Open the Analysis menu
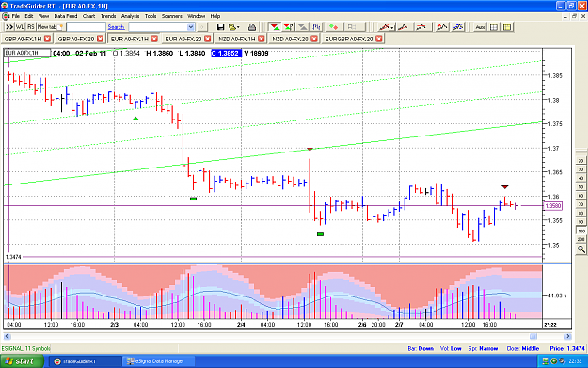 pos(130,16)
